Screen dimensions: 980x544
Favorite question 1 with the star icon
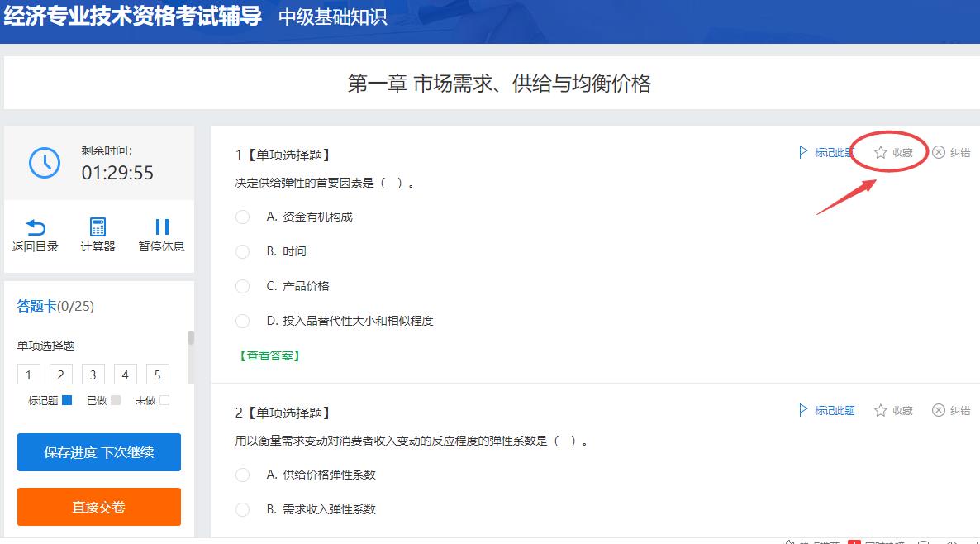click(881, 152)
